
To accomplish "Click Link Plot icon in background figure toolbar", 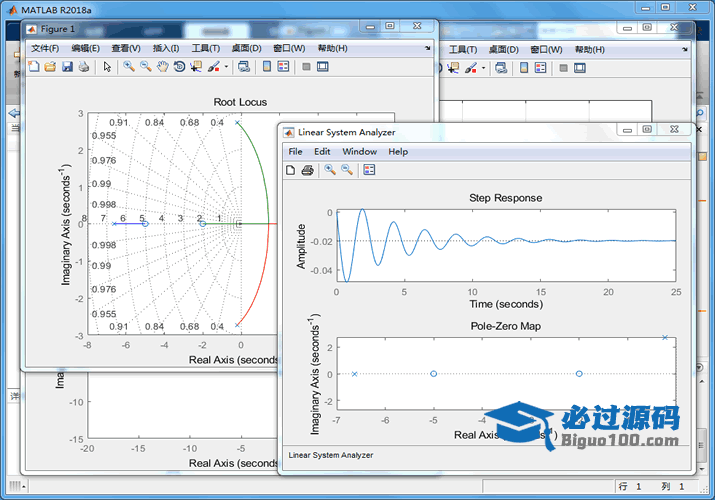I will 501,68.
